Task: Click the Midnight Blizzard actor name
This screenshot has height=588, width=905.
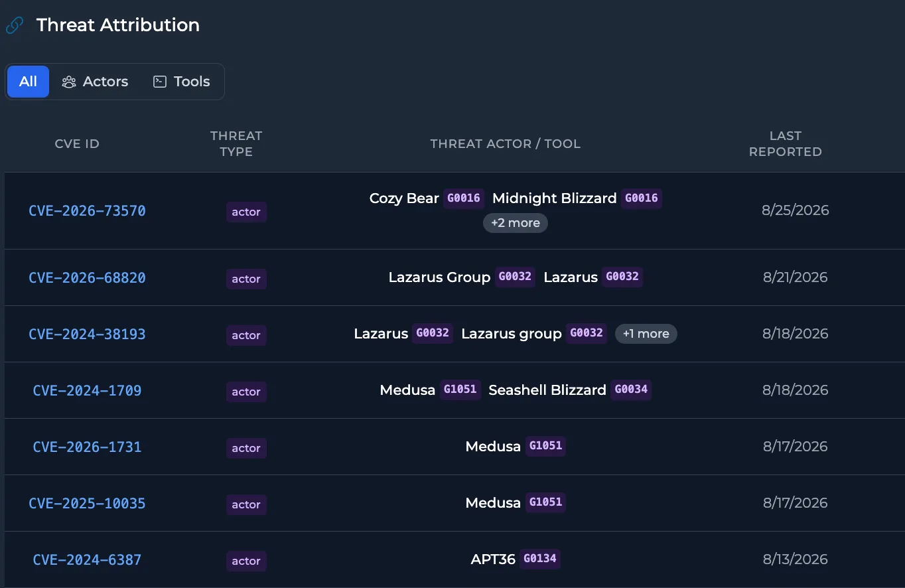Action: pos(555,198)
